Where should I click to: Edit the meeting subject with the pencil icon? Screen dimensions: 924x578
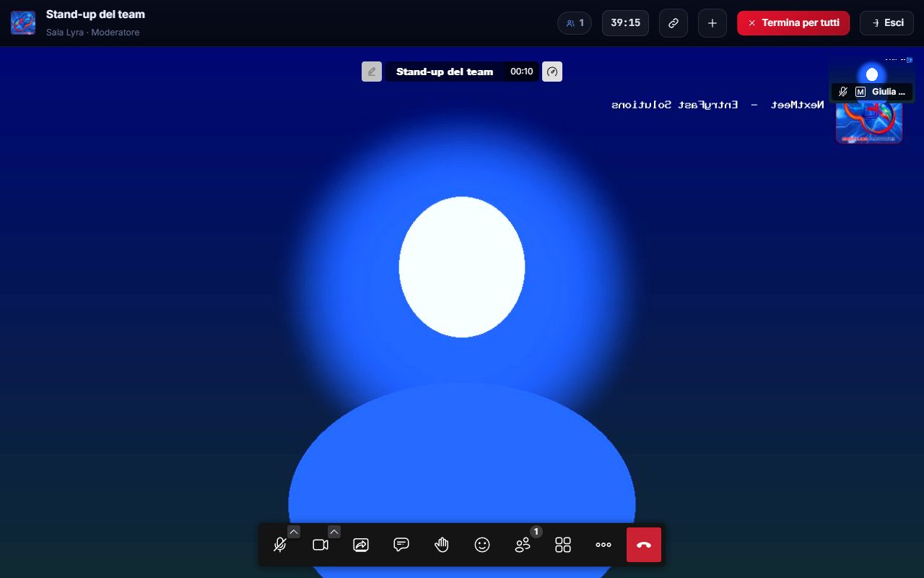(x=372, y=72)
